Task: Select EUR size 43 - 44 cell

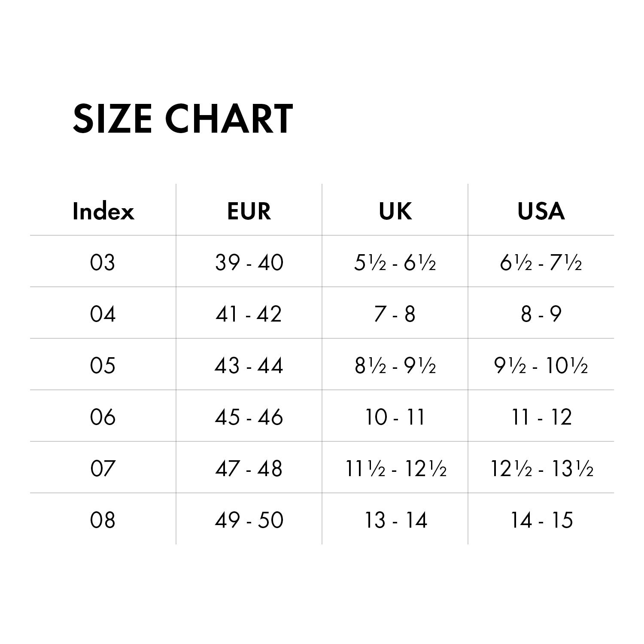Action: (249, 365)
